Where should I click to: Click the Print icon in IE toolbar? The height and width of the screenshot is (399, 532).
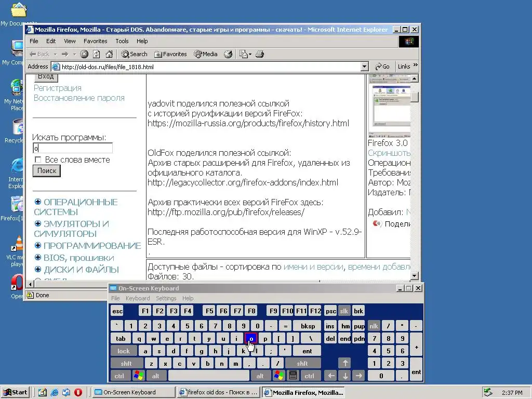pyautogui.click(x=260, y=54)
